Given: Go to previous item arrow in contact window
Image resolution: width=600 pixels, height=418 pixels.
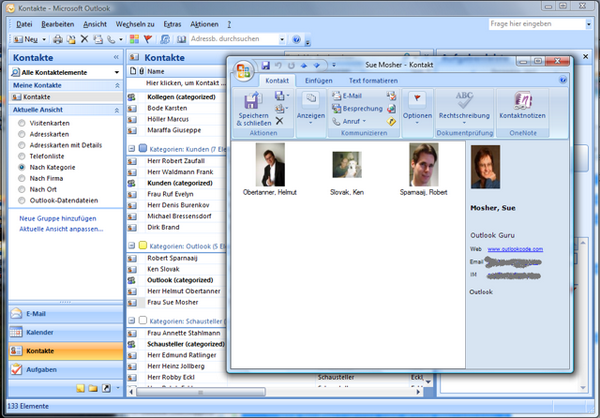Looking at the screenshot, I should click(x=304, y=65).
